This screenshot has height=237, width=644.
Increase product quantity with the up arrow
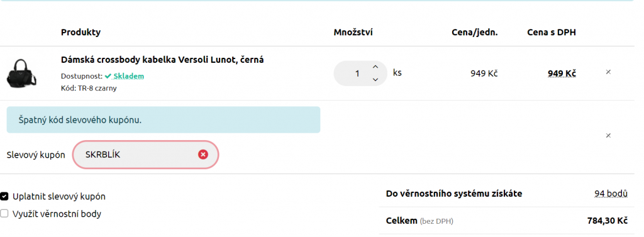point(375,67)
